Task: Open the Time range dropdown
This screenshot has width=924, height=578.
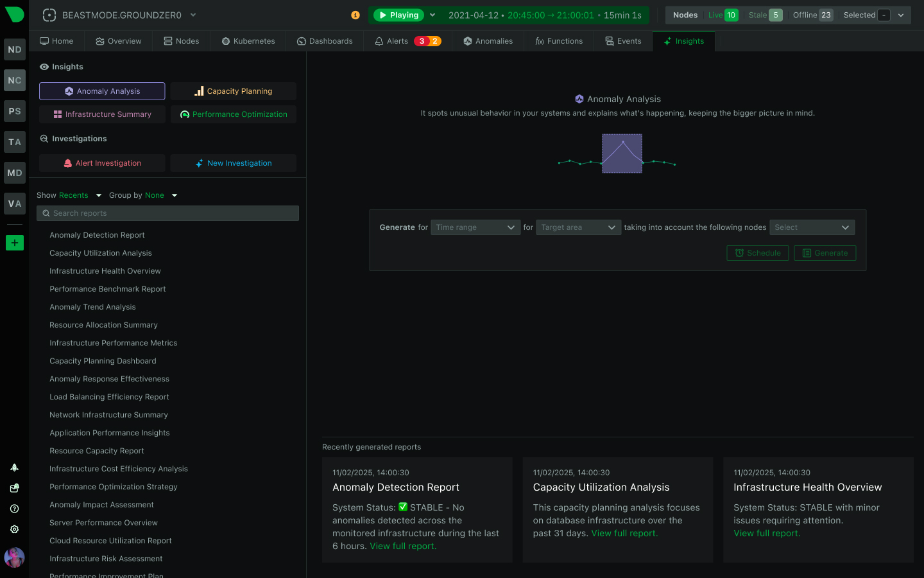Action: point(475,227)
